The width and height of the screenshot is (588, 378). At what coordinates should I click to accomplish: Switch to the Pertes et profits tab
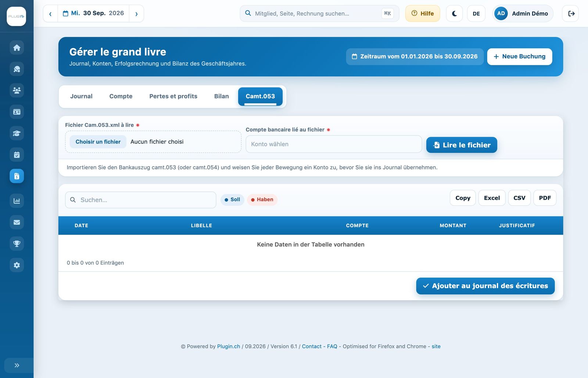(173, 96)
